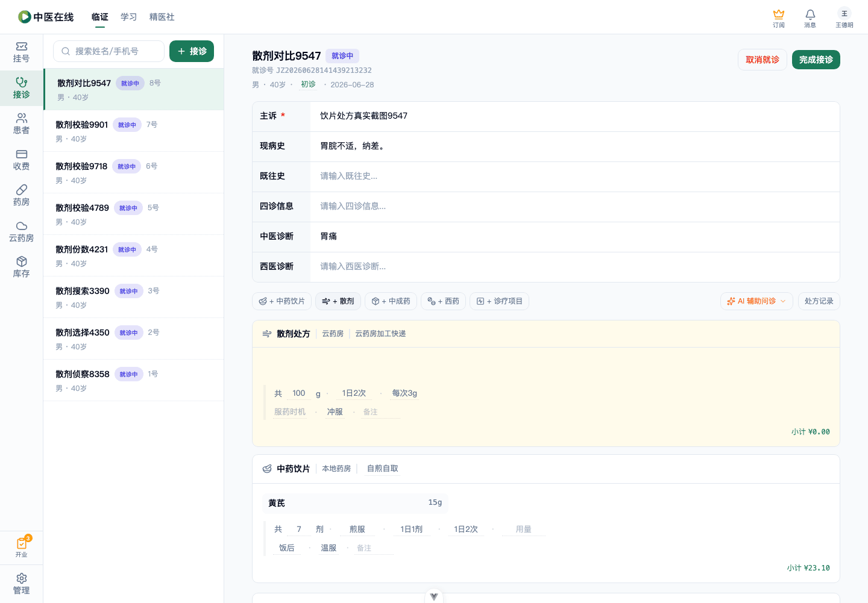Click the 中医在线 logo
This screenshot has height=603, width=868.
(46, 17)
